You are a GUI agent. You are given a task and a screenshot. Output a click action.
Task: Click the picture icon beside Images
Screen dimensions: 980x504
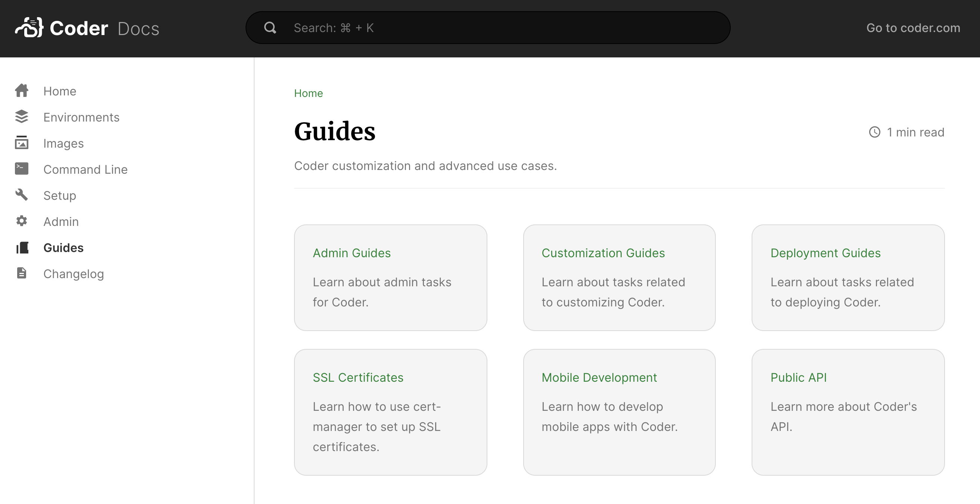pyautogui.click(x=22, y=142)
